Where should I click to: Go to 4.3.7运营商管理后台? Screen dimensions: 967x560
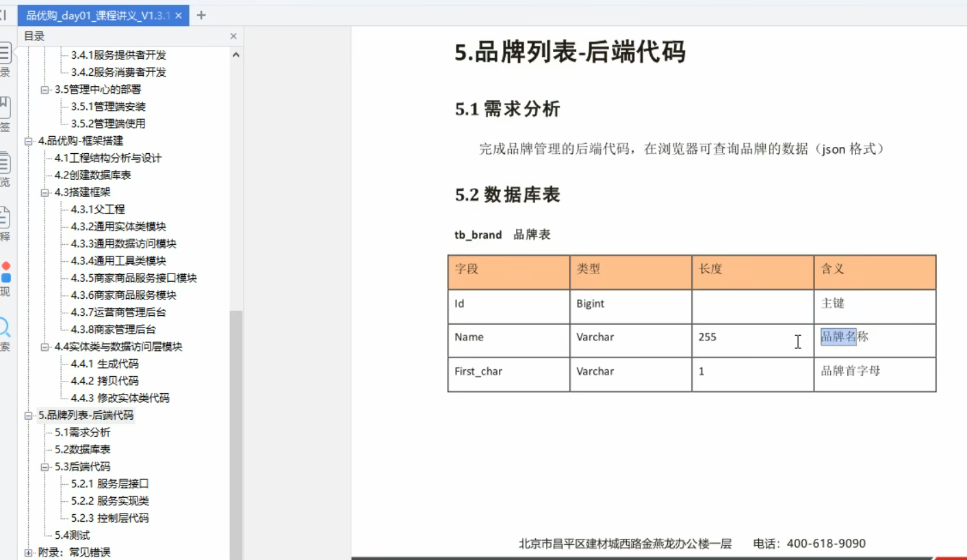[118, 312]
